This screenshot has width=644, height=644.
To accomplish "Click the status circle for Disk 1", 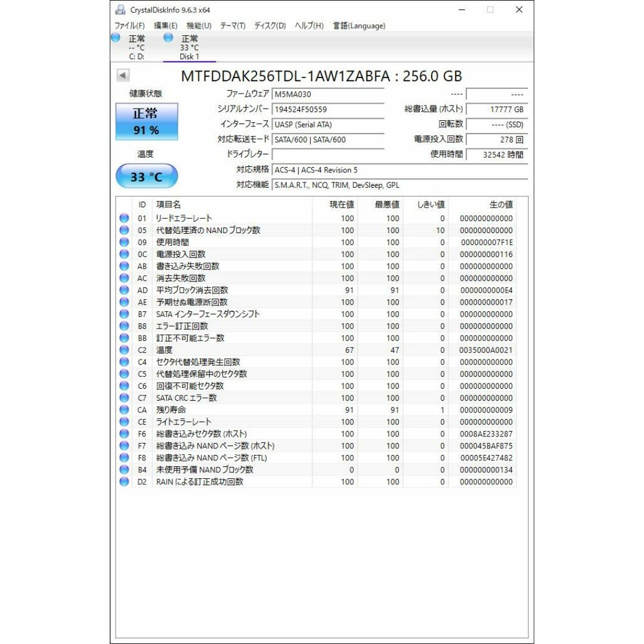I will click(x=168, y=38).
